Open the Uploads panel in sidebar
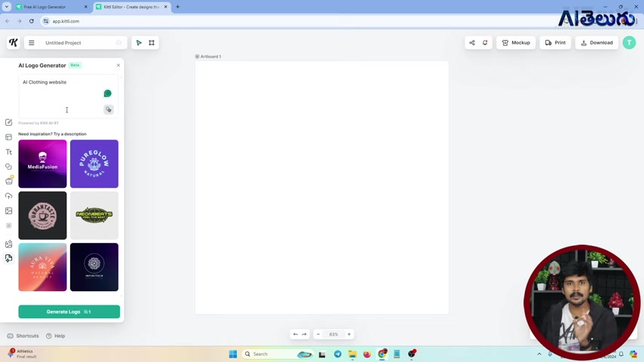 pos(9,196)
